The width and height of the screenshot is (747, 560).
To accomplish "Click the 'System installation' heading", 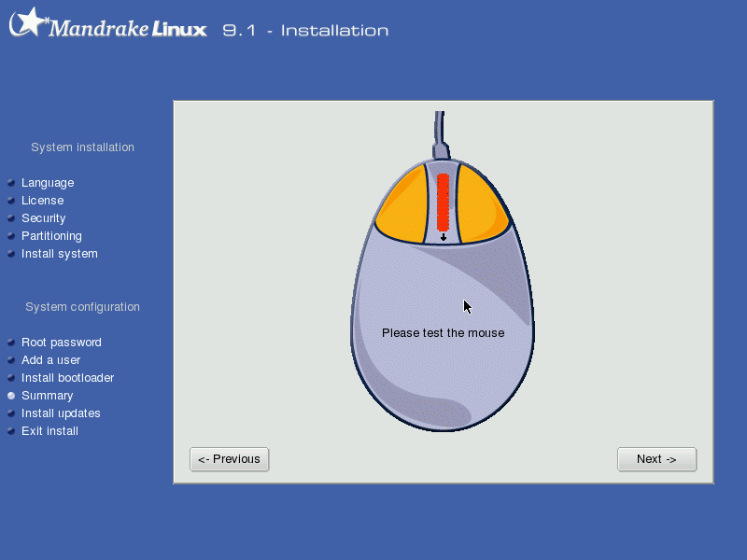I will point(82,147).
